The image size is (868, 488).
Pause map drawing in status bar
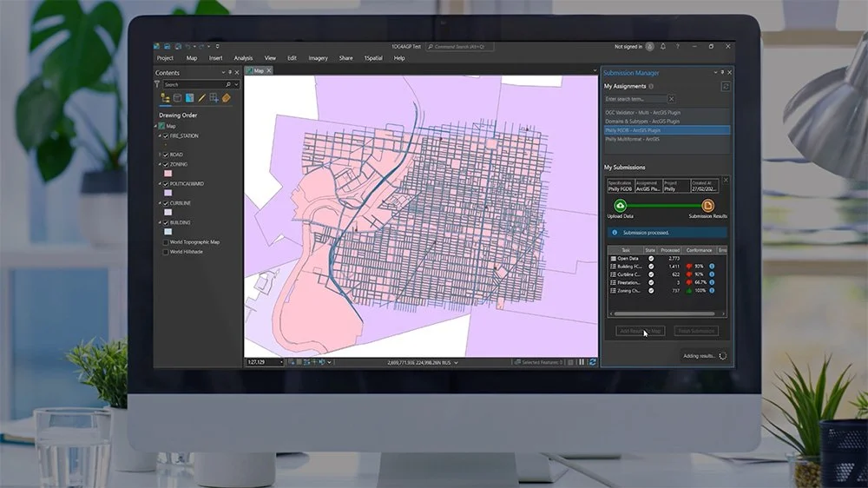582,362
